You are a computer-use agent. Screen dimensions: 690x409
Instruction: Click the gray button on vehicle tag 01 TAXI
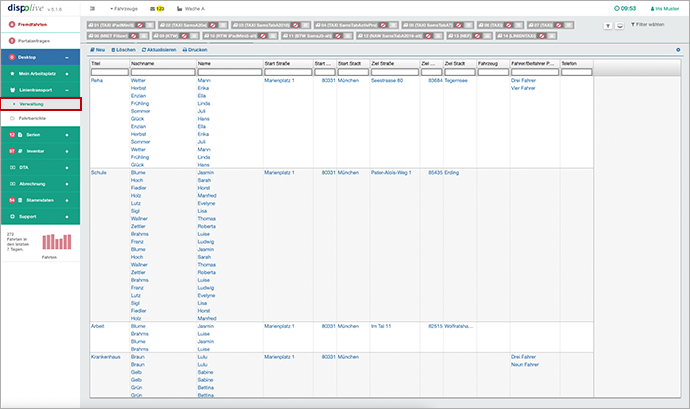(150, 26)
